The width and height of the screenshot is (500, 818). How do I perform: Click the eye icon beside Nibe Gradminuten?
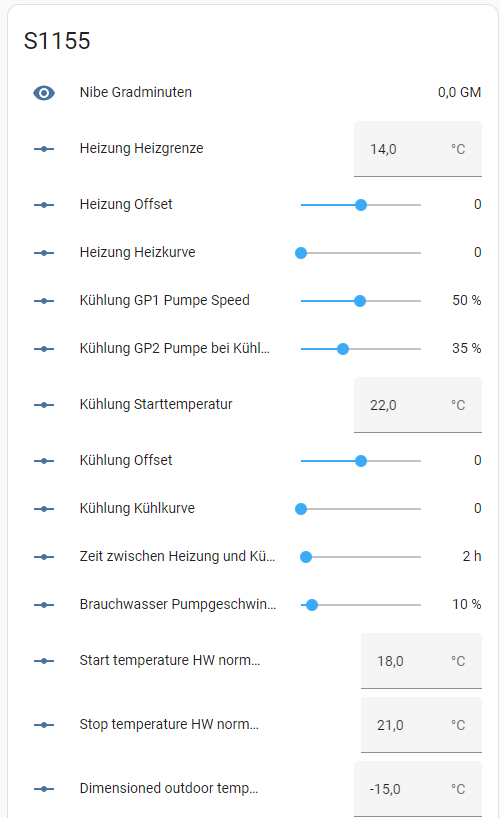44,93
